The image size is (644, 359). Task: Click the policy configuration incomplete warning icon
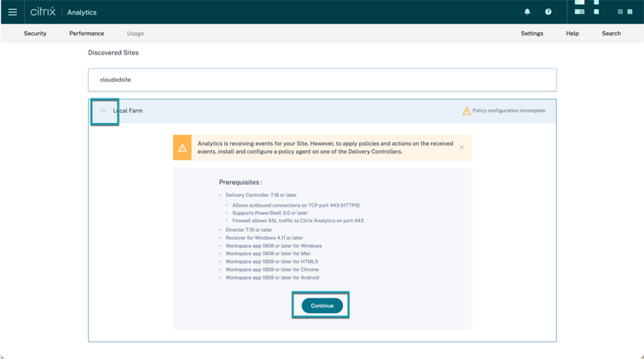point(467,111)
